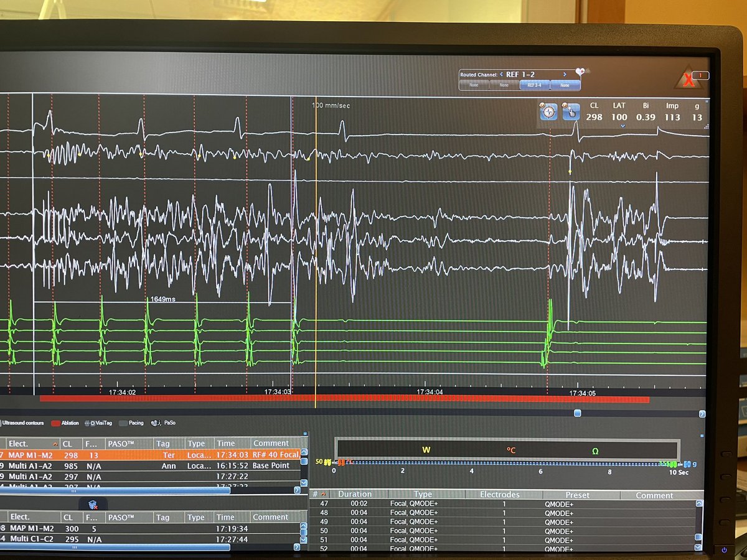Screen dimensions: 747x560
Task: Click the 17:34:04 timeline timestamp
Action: tap(430, 392)
